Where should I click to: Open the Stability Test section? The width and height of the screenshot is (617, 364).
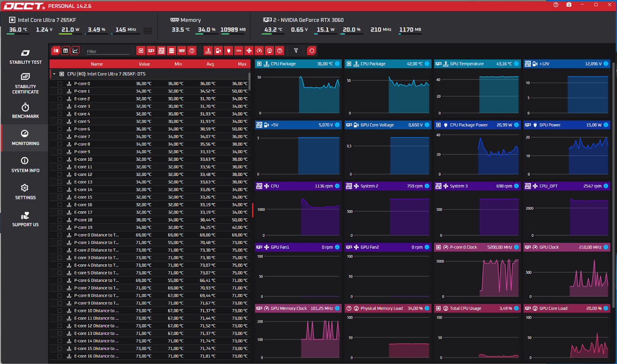[x=25, y=57]
